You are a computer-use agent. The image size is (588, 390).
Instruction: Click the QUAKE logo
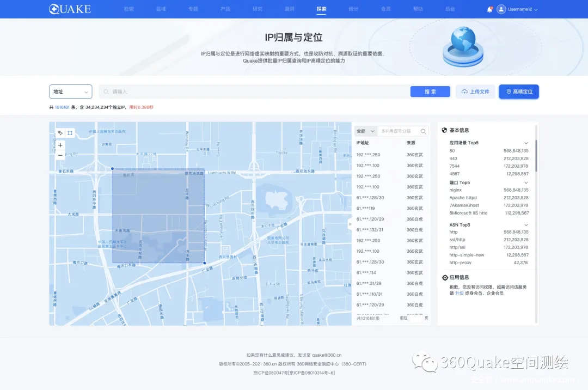[70, 9]
